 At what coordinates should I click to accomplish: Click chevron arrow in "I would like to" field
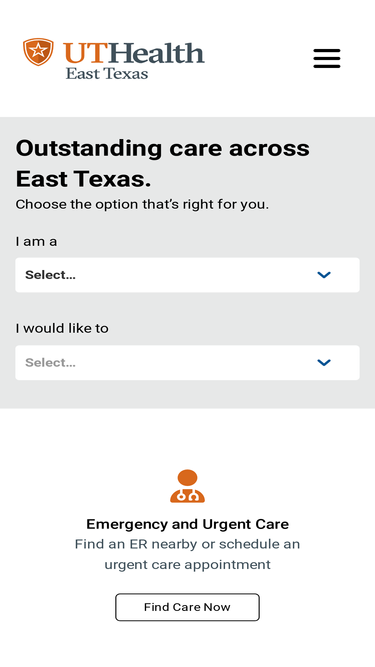324,363
